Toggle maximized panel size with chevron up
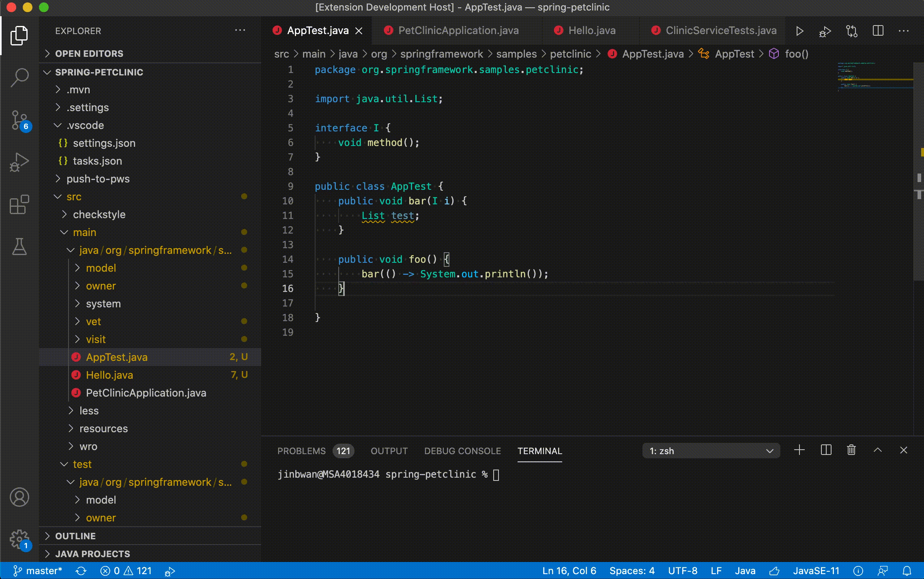This screenshot has width=924, height=579. coord(878,450)
